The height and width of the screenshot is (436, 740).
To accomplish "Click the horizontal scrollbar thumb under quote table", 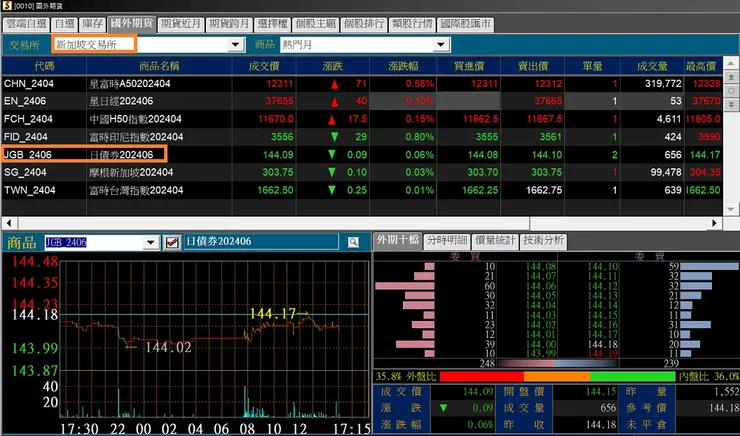I will (274, 223).
